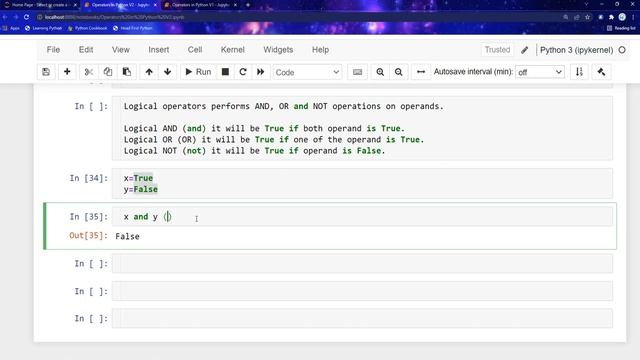Open the Widgets menu
The width and height of the screenshot is (640, 360).
click(278, 50)
